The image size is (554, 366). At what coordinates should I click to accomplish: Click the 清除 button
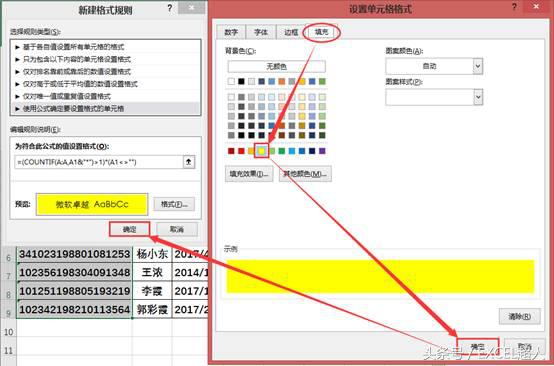pos(520,316)
